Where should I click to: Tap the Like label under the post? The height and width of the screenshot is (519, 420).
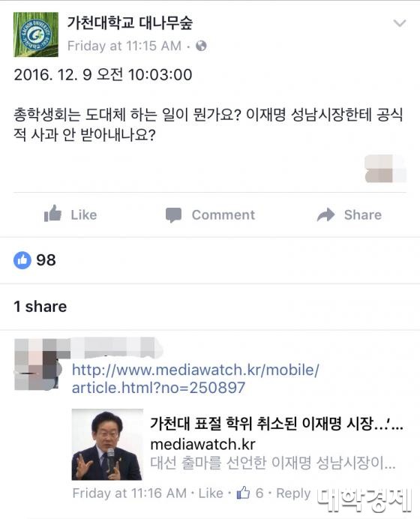(x=84, y=214)
